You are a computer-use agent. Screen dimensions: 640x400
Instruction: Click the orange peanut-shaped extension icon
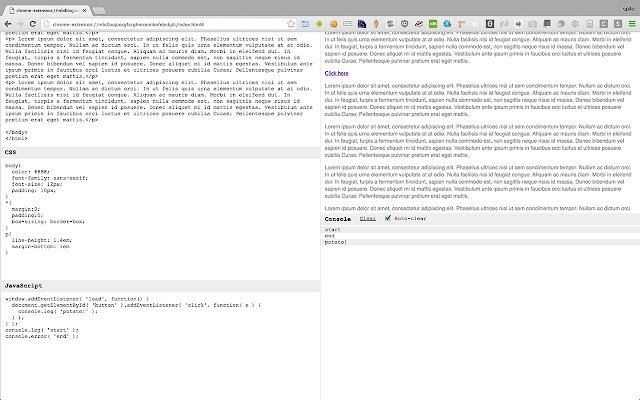click(x=376, y=24)
